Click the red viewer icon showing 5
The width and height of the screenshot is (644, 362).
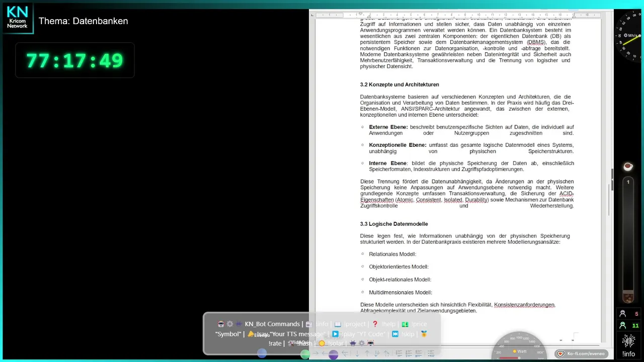coord(623,314)
